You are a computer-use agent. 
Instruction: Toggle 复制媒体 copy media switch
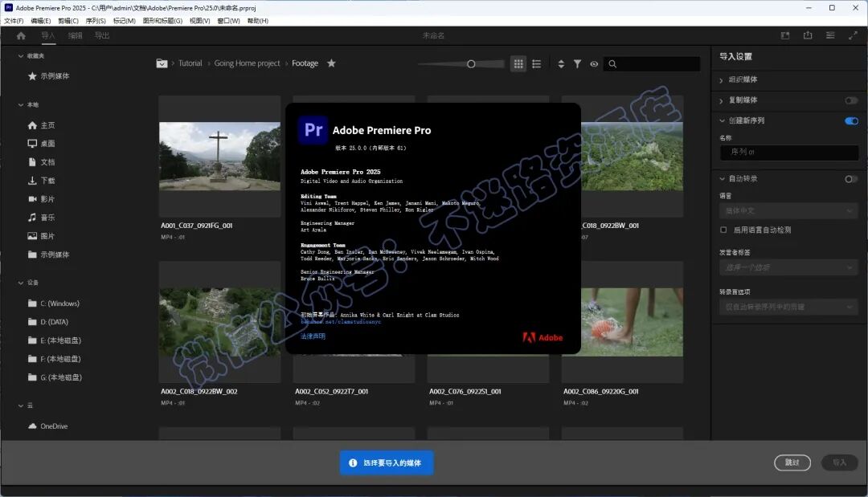(x=851, y=100)
